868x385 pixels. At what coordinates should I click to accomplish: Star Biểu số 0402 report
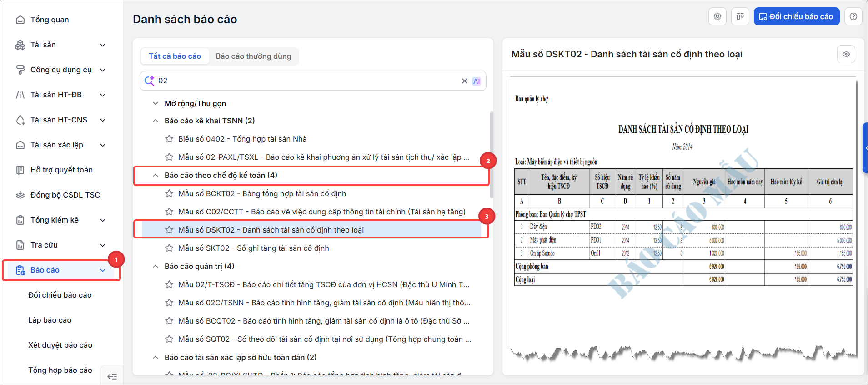169,139
